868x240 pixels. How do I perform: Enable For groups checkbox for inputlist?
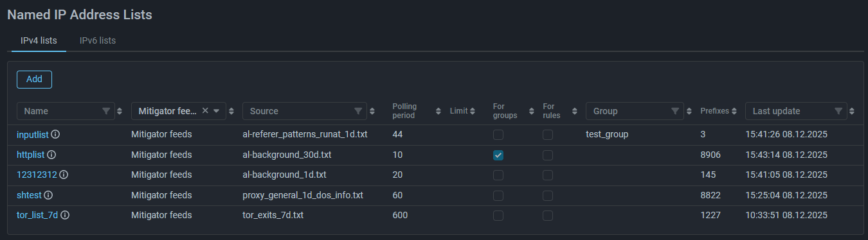coord(498,135)
